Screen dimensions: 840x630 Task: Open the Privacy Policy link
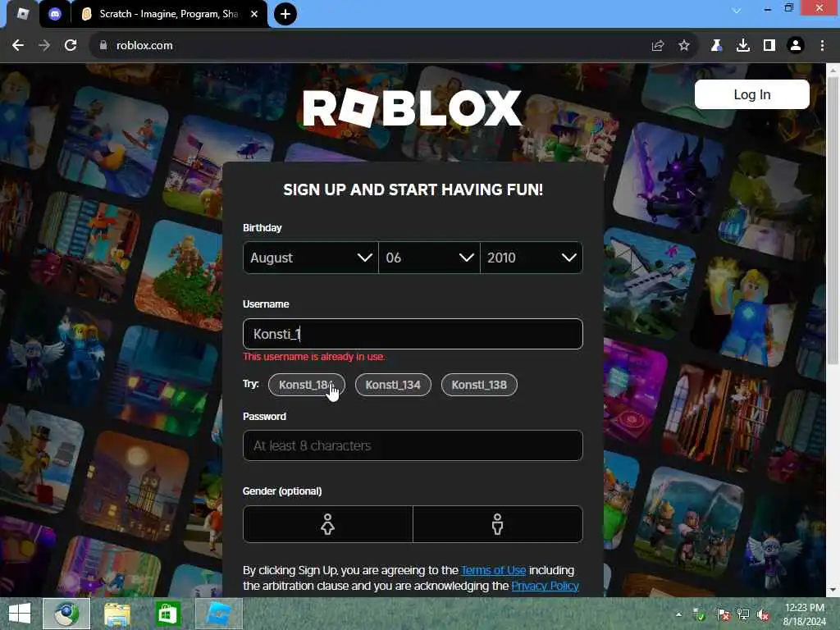pos(545,586)
